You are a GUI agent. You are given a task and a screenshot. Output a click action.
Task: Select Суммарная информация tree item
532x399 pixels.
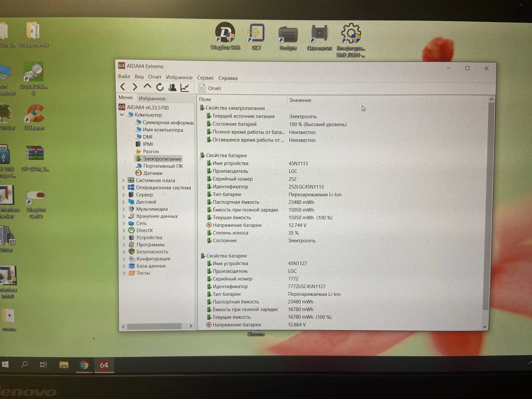pos(168,122)
